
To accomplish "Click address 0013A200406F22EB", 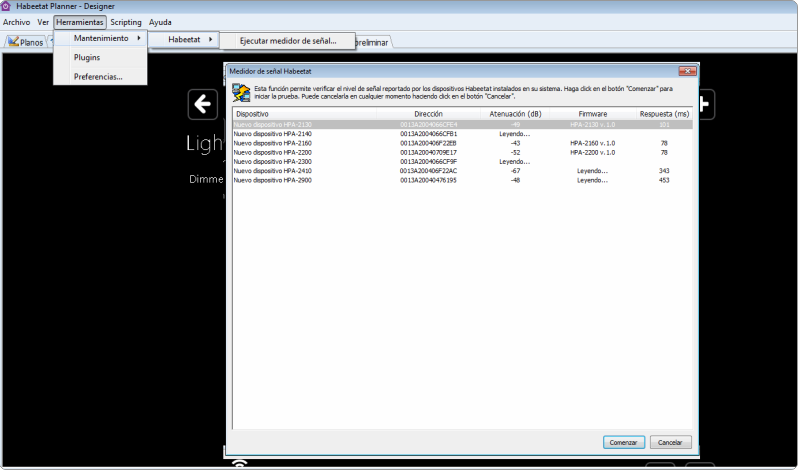I will (429, 143).
